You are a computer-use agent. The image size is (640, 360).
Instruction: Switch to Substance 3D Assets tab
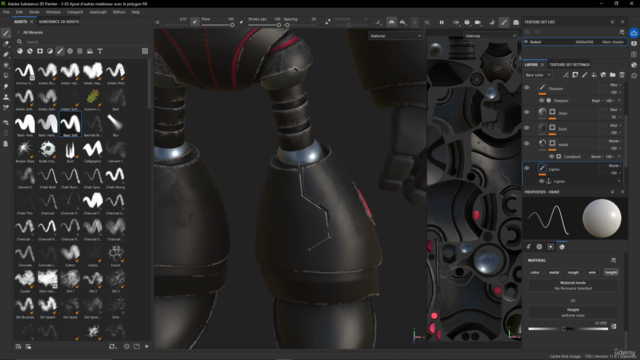point(59,22)
